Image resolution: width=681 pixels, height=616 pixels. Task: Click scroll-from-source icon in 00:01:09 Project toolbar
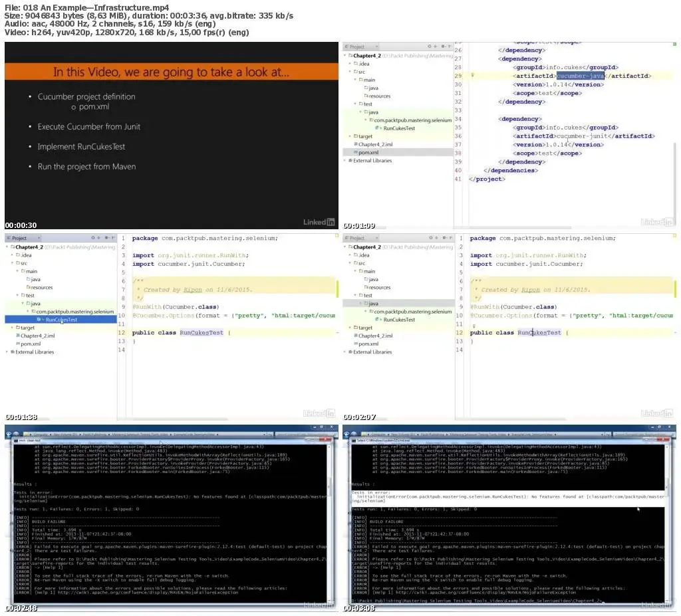point(429,47)
